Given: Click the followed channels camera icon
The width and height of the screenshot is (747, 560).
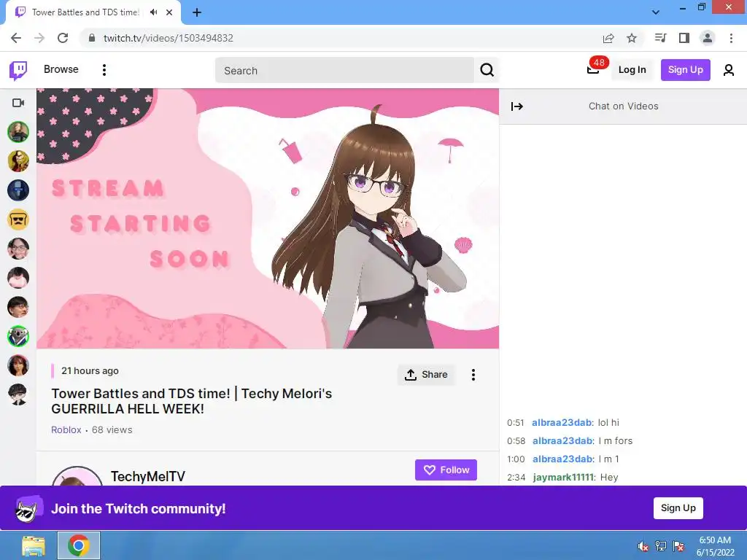Looking at the screenshot, I should click(18, 103).
